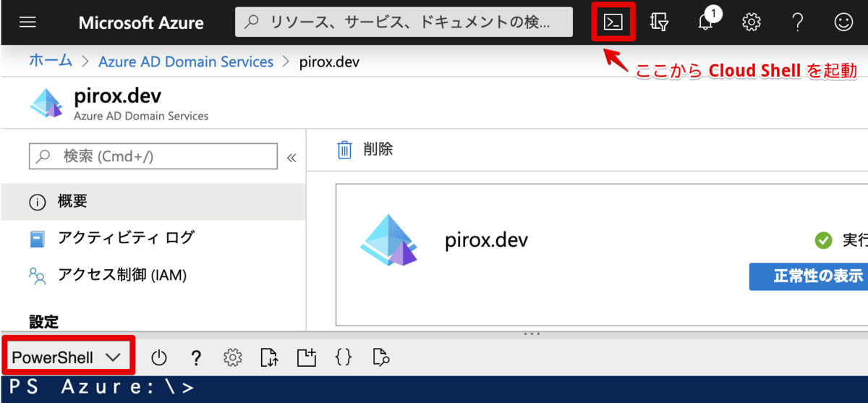Viewport: 868px width, 403px height.
Task: Restart Cloud Shell with power icon
Action: pos(159,357)
